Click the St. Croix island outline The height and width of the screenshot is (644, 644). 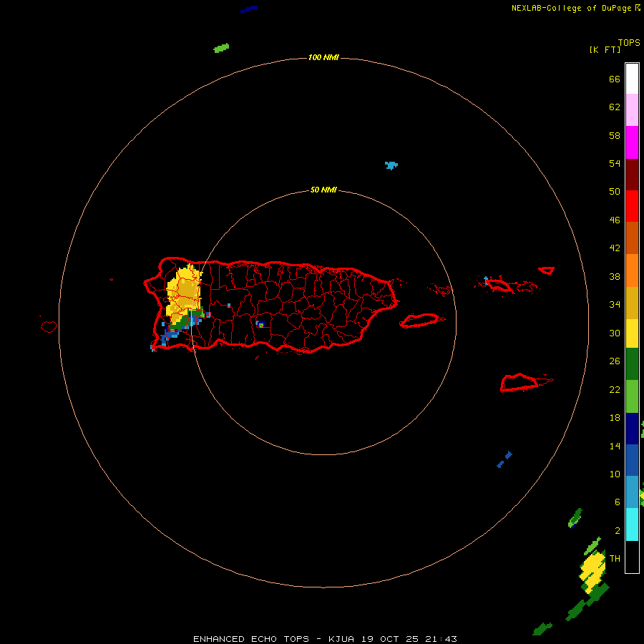click(x=519, y=383)
